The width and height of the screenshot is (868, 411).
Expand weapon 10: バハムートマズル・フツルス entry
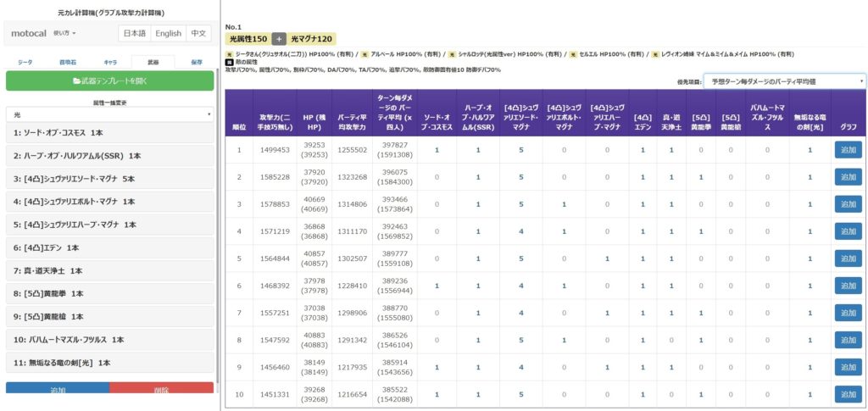click(x=109, y=339)
